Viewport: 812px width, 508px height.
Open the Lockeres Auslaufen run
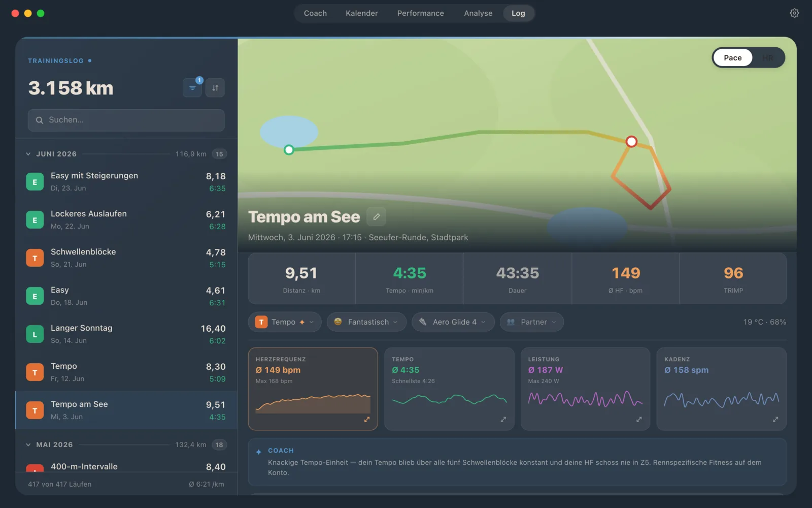click(x=126, y=220)
